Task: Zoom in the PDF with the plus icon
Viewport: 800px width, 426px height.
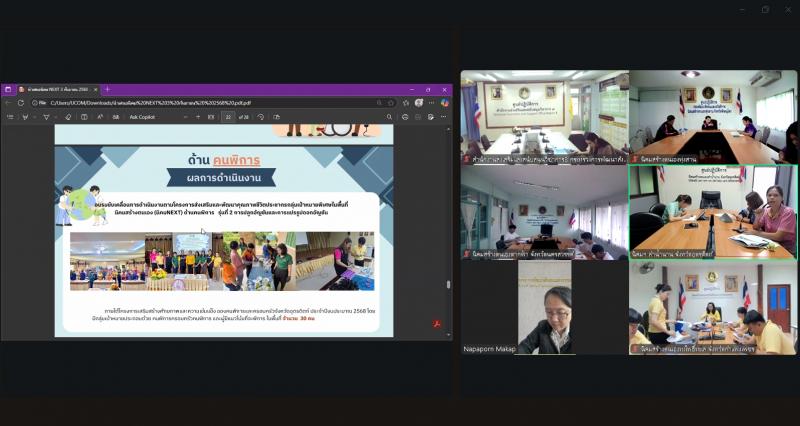Action: [x=198, y=117]
